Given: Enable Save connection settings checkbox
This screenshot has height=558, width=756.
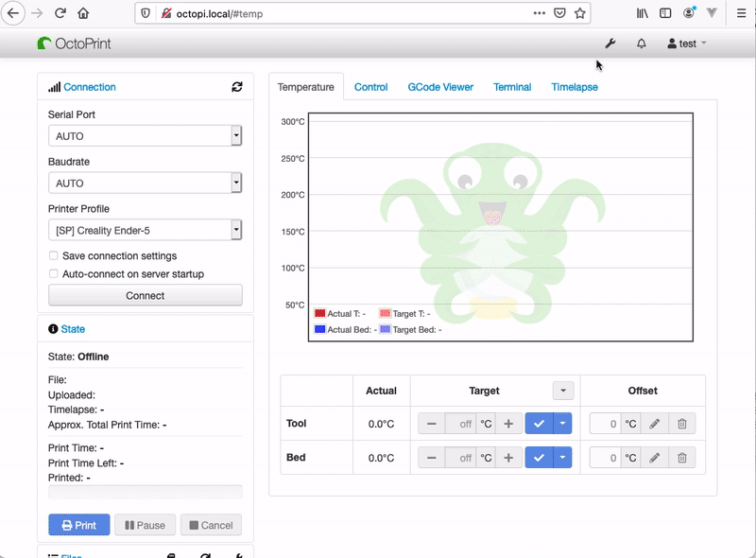Looking at the screenshot, I should (x=54, y=256).
